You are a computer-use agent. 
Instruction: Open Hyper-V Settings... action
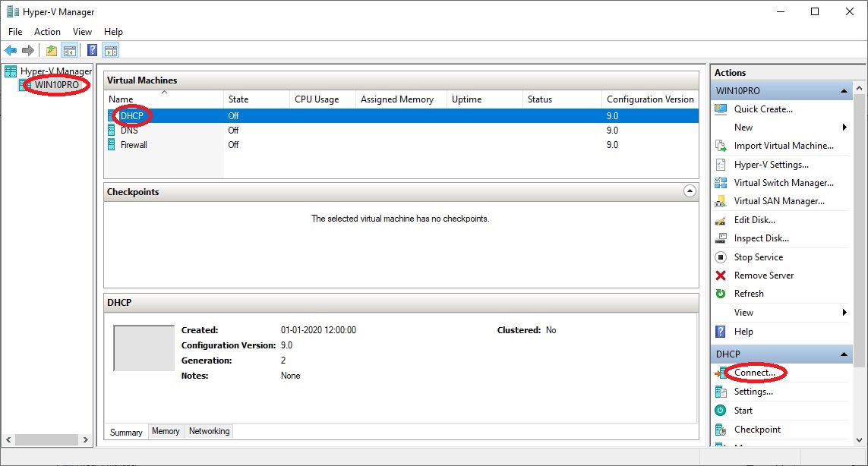771,165
